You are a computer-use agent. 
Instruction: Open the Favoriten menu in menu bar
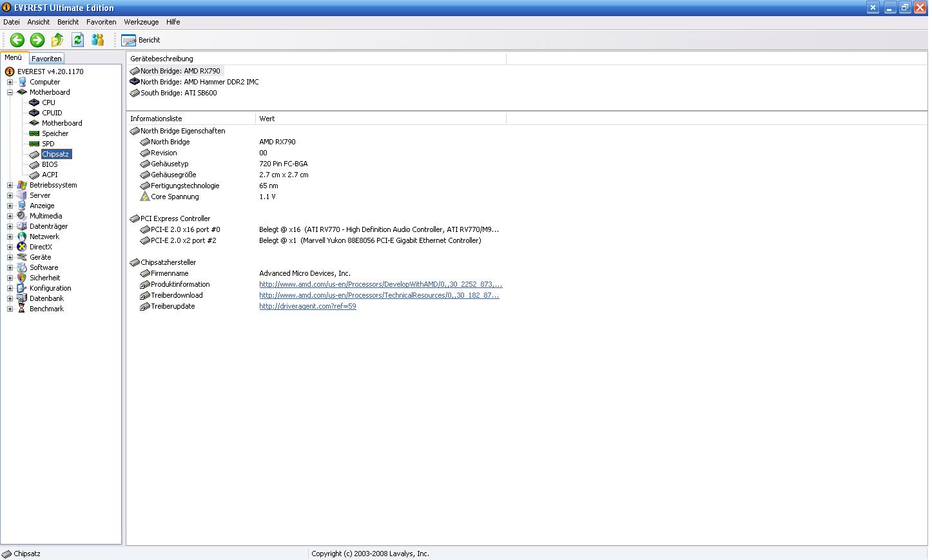101,22
